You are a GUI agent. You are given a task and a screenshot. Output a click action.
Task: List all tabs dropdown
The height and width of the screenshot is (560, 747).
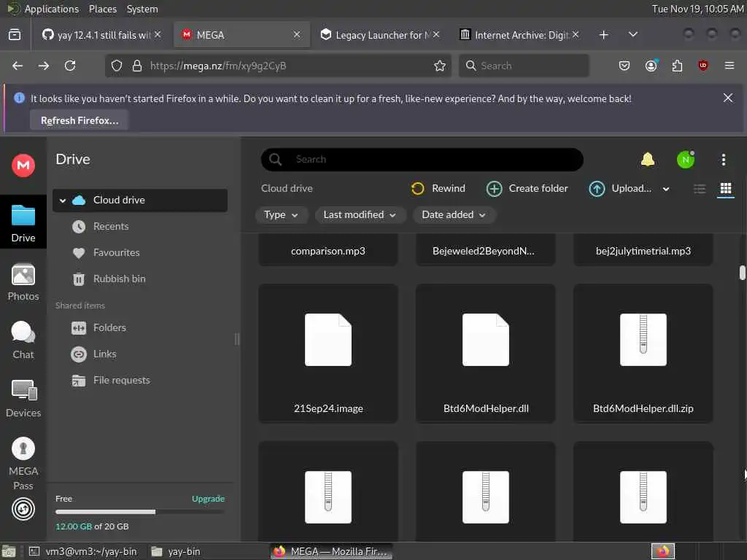coord(632,35)
